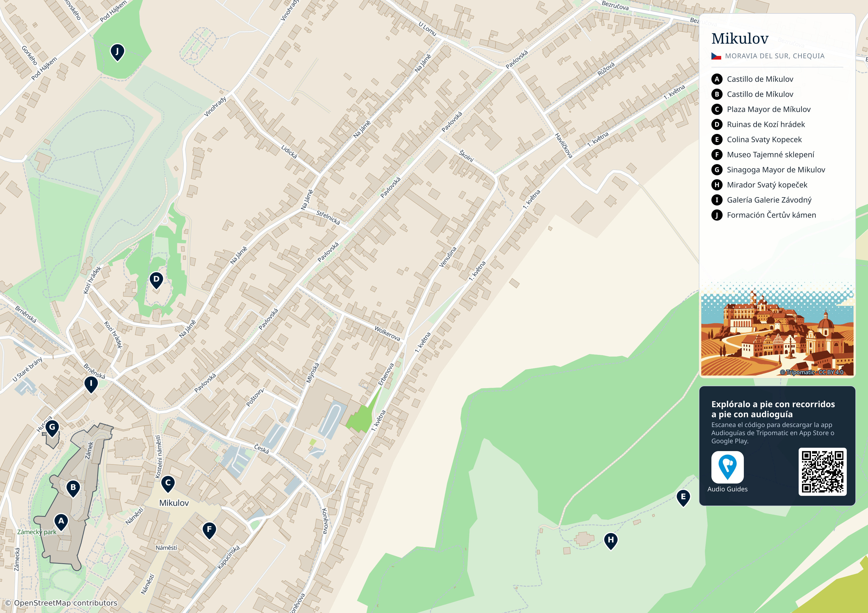Click legend badge D
This screenshot has width=868, height=613.
[x=717, y=124]
